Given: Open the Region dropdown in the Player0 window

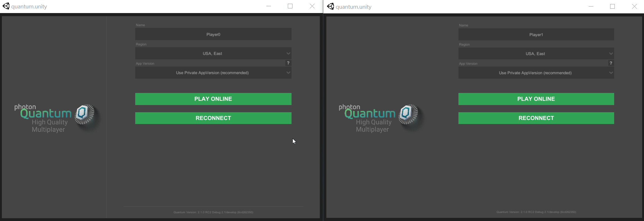Looking at the screenshot, I should tap(213, 53).
